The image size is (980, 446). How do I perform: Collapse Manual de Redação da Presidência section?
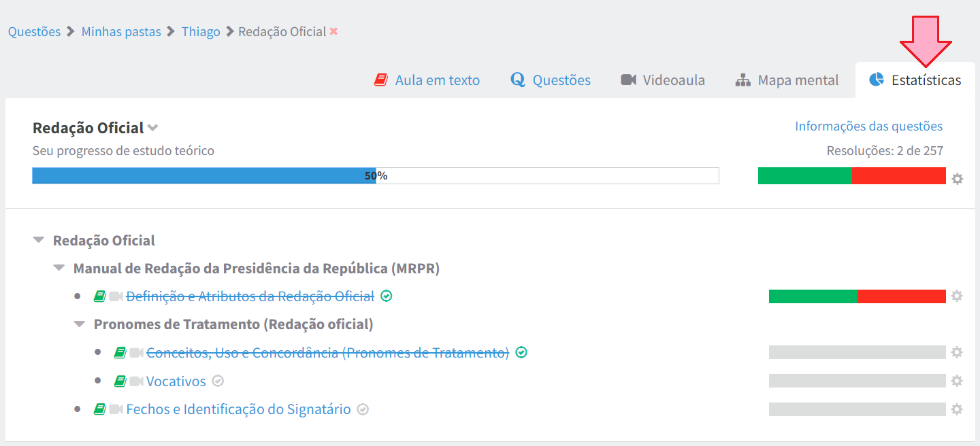[59, 269]
